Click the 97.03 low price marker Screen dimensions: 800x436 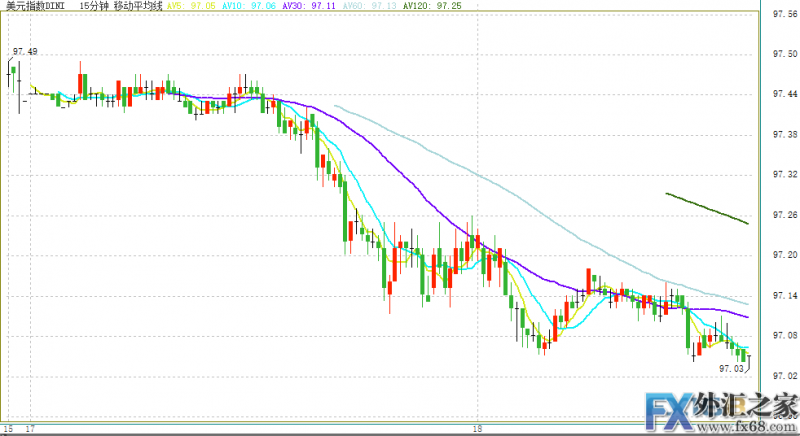pos(731,368)
